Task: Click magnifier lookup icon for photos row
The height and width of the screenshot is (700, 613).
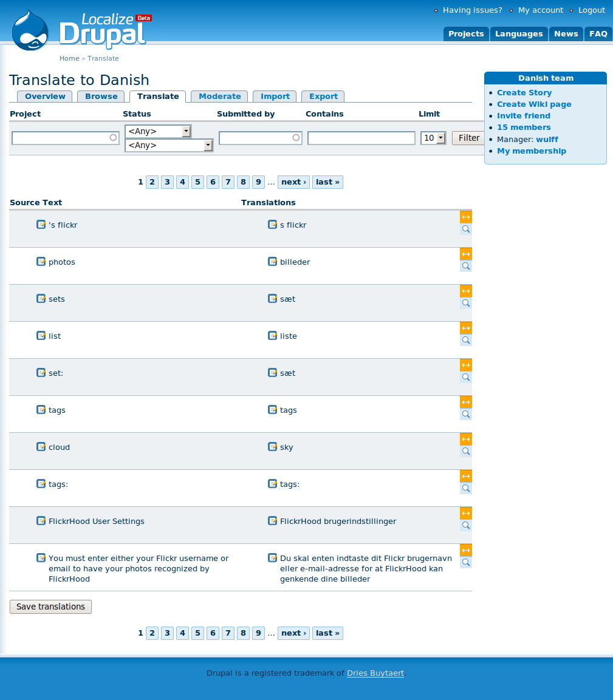Action: (466, 266)
